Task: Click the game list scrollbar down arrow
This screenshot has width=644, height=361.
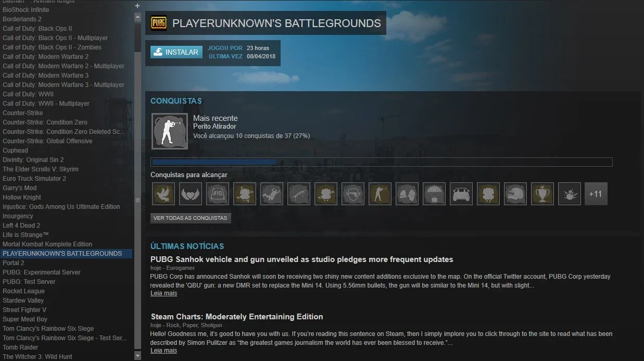Action: 137,355
